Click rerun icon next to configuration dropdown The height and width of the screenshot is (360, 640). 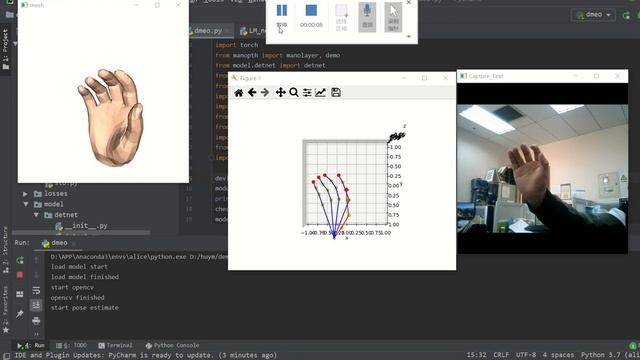coord(626,16)
